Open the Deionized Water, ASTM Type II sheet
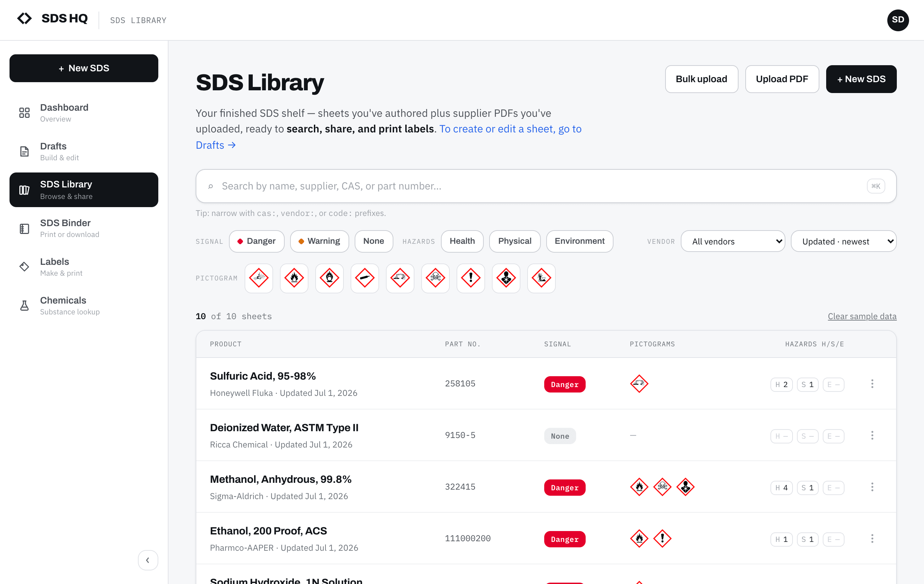Viewport: 924px width, 584px height. click(284, 428)
